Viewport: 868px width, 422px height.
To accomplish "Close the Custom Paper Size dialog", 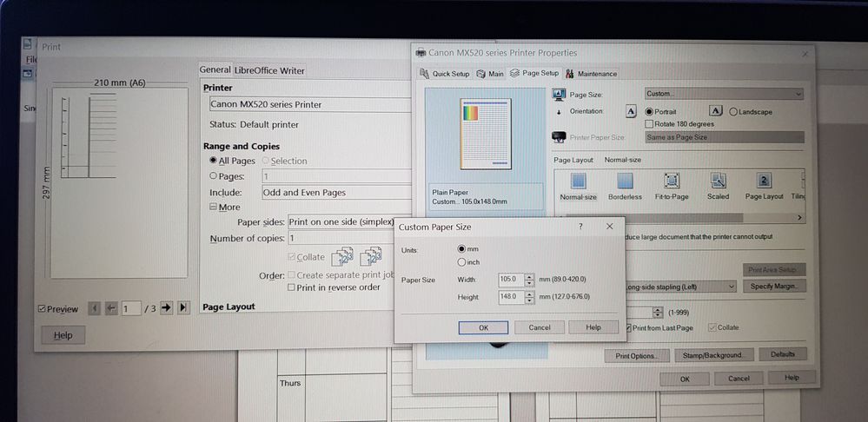I will coord(609,227).
